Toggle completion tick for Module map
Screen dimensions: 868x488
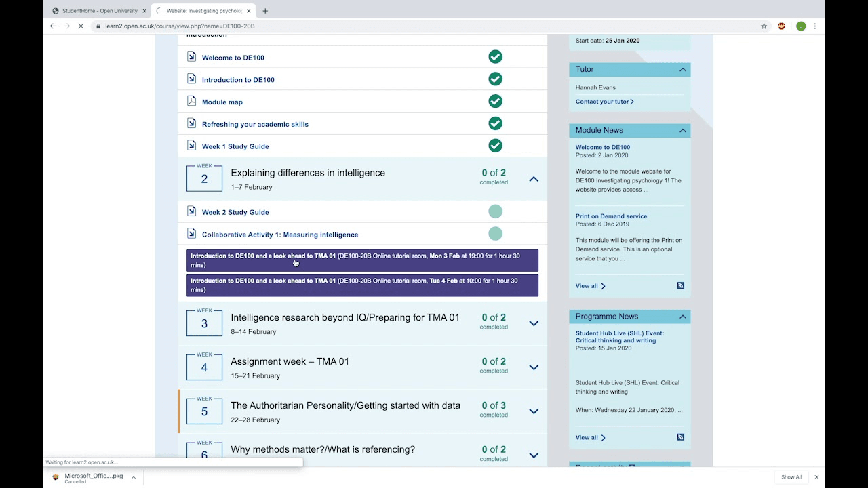[495, 101]
